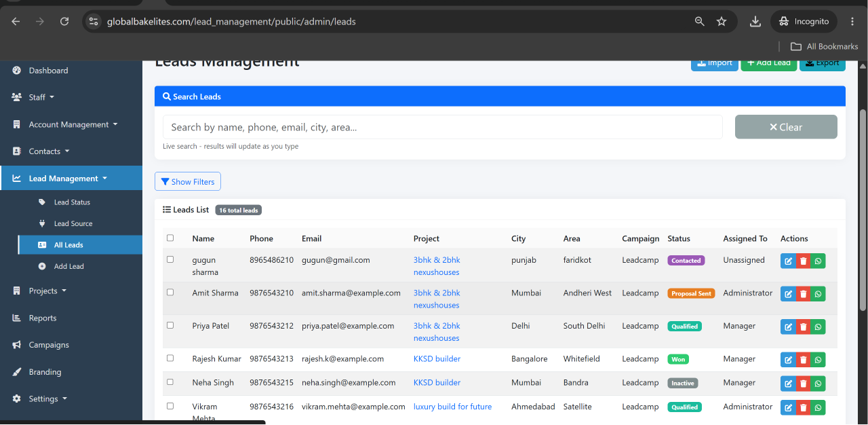Click the browser reload icon
868x425 pixels.
click(x=64, y=22)
